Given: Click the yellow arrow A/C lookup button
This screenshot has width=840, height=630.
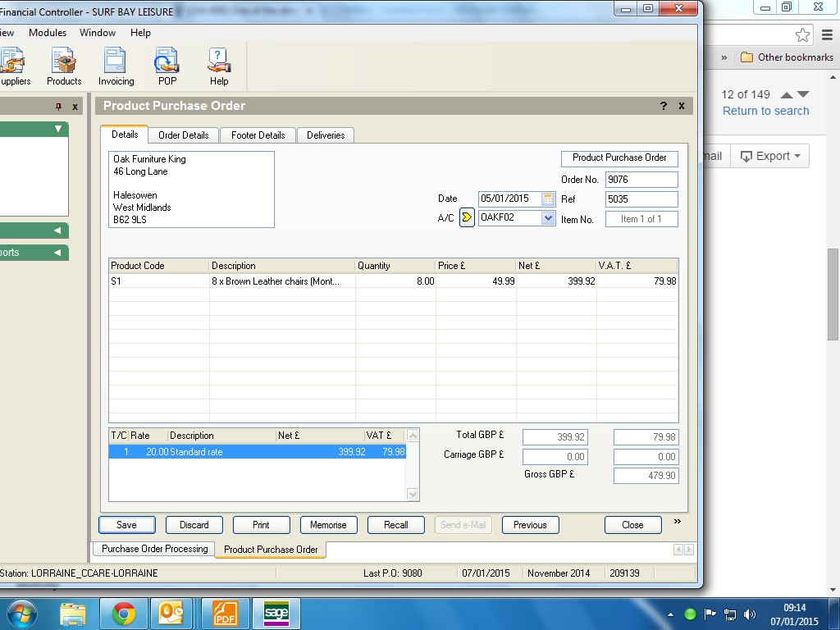Looking at the screenshot, I should 467,217.
